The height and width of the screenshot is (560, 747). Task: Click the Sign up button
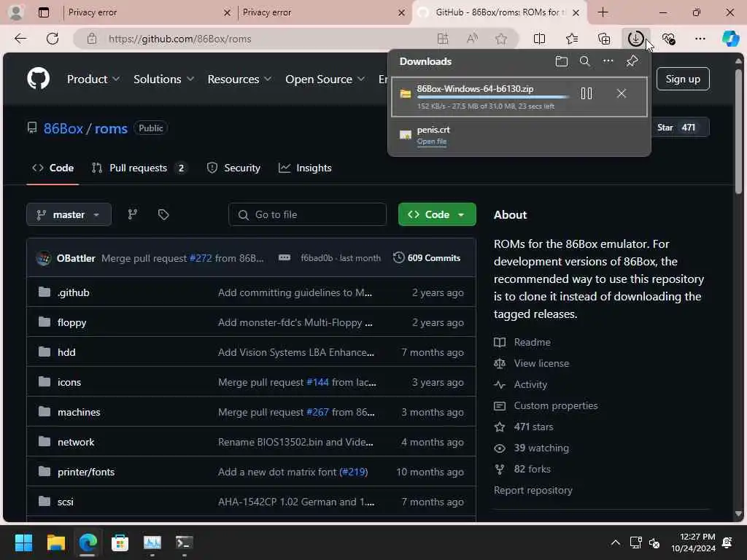coord(683,79)
